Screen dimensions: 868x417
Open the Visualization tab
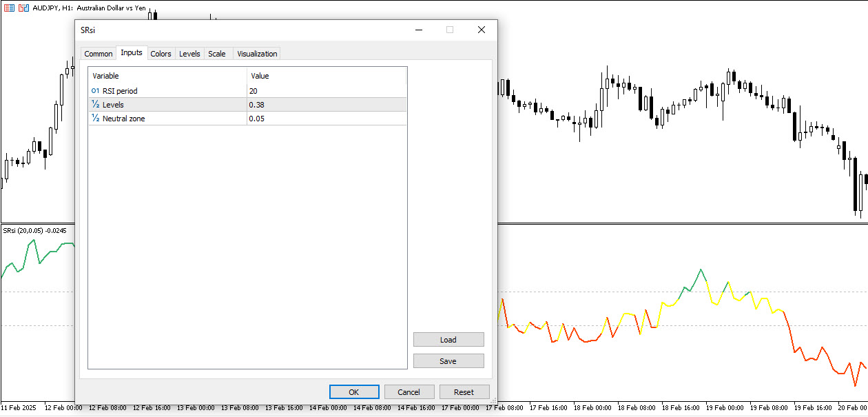pos(257,54)
